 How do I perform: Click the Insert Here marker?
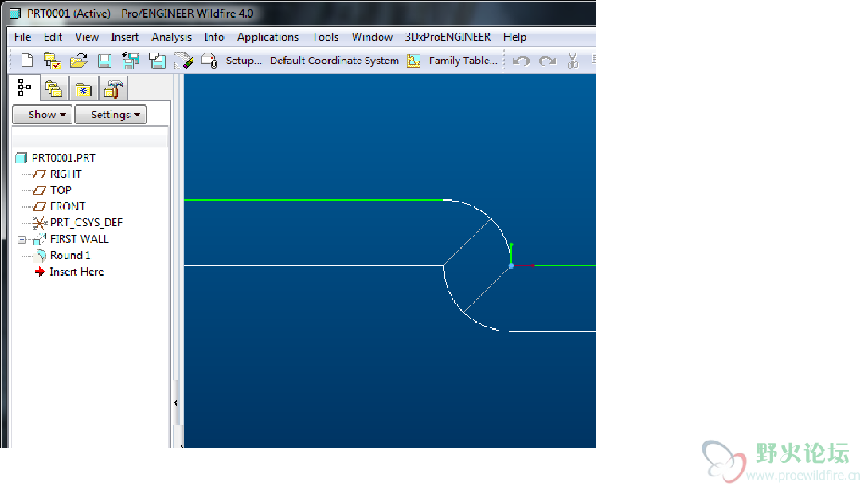pos(76,272)
